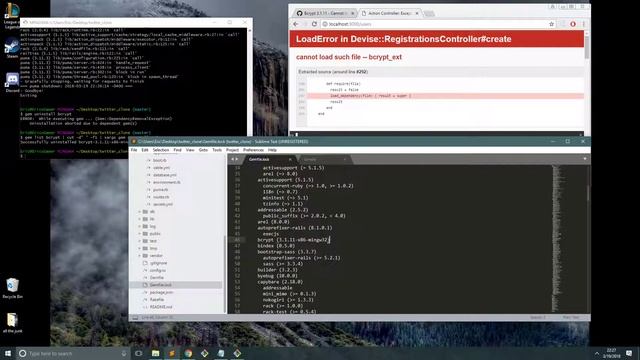Toggle the sidebar icon in Sublime status bar
This screenshot has height=360, width=640.
pos(135,318)
